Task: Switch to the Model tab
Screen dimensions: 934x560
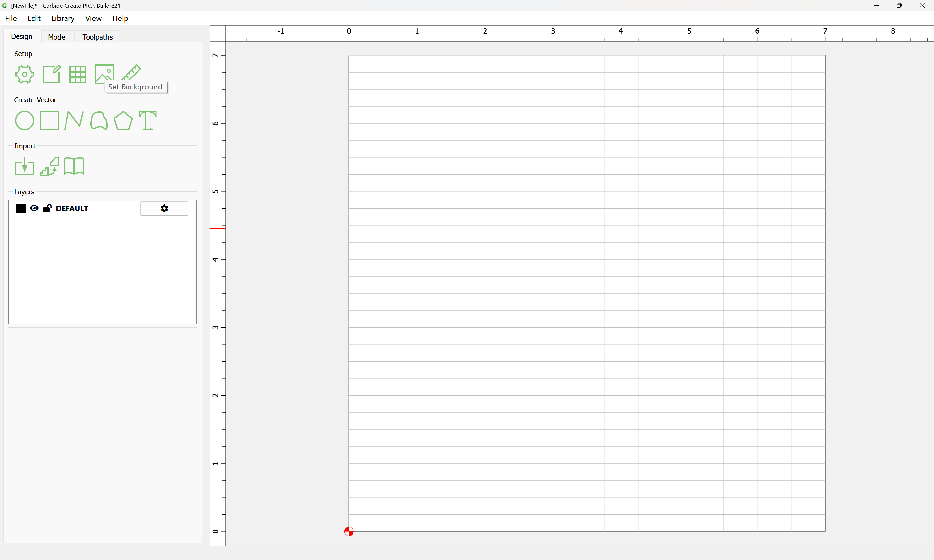Action: point(57,37)
